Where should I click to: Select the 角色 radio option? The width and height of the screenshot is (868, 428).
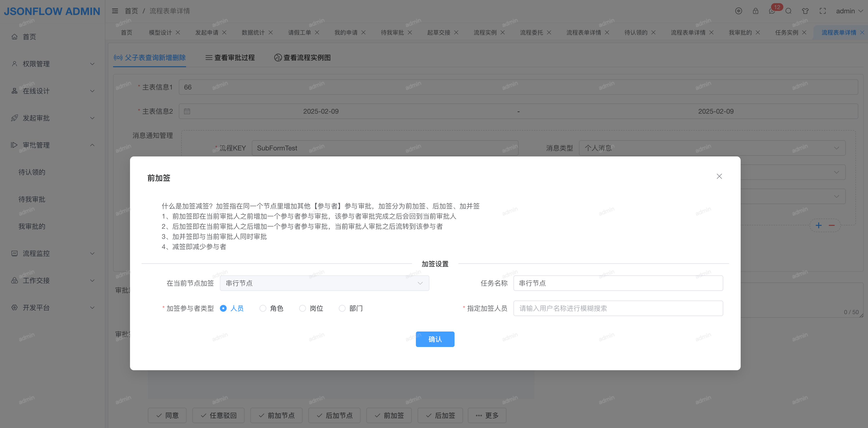[263, 308]
